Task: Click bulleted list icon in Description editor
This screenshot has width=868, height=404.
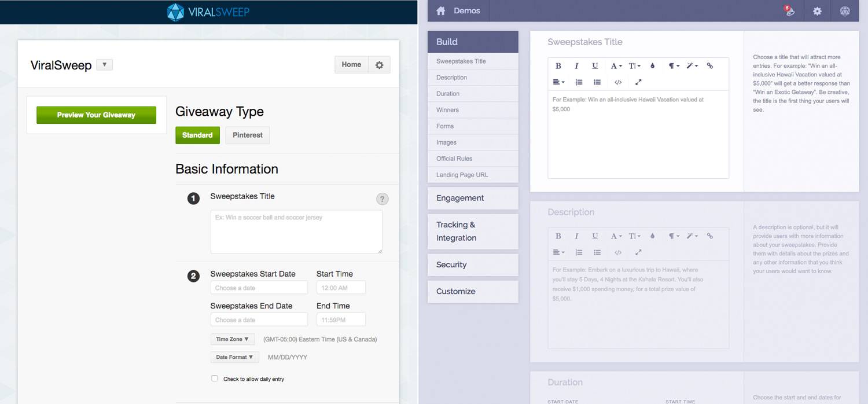Action: [597, 252]
